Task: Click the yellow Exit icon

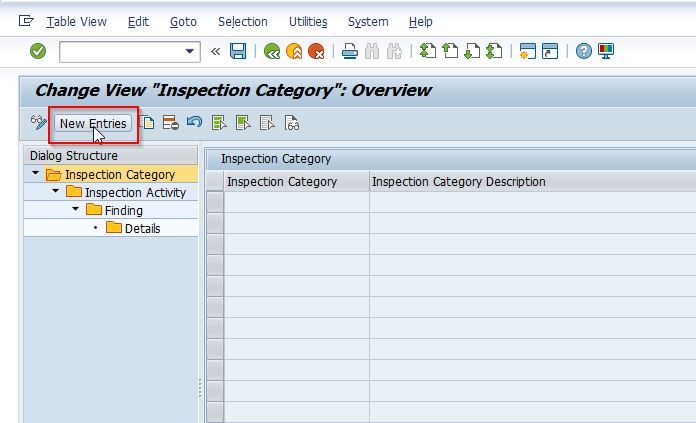Action: [x=294, y=51]
